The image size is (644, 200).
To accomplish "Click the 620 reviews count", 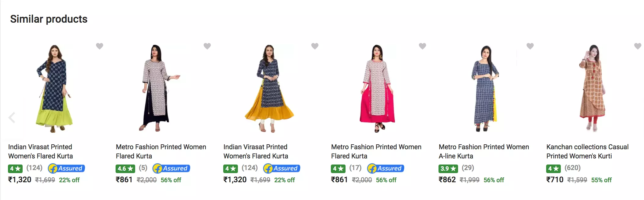I will pos(572,168).
